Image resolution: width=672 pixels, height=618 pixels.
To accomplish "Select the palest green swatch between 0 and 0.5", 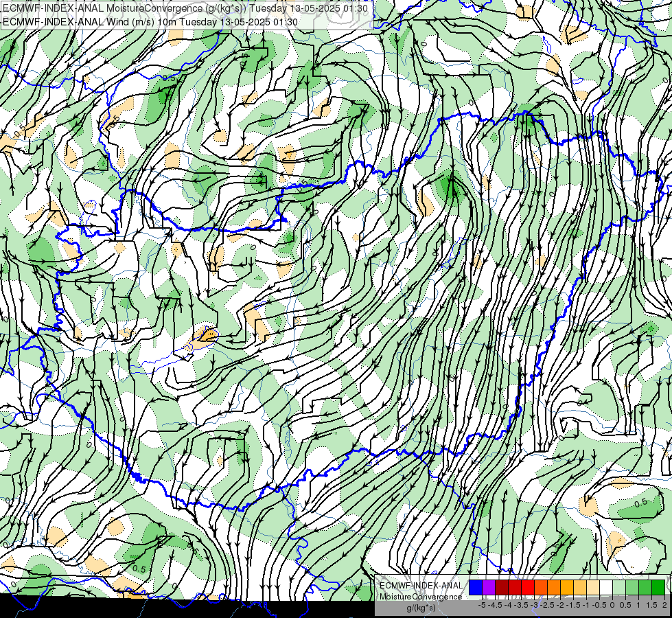I will 619,587.
